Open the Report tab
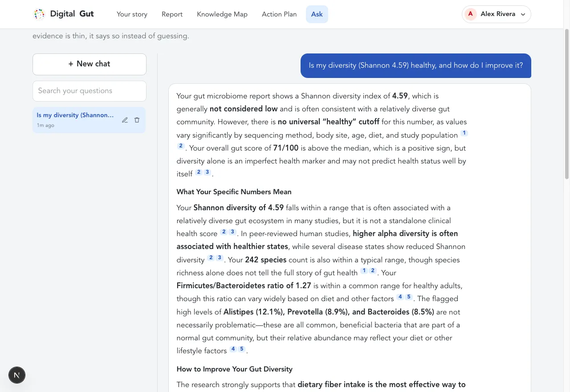This screenshot has height=392, width=570. coord(172,14)
